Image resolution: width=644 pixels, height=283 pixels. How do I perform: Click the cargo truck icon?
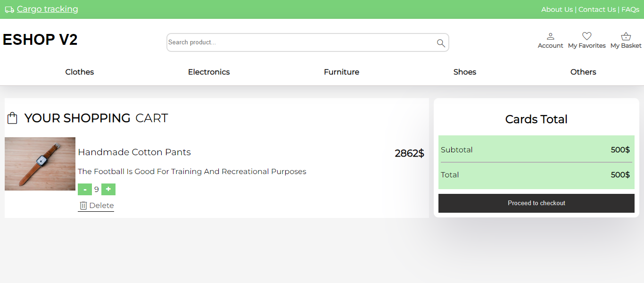point(9,9)
